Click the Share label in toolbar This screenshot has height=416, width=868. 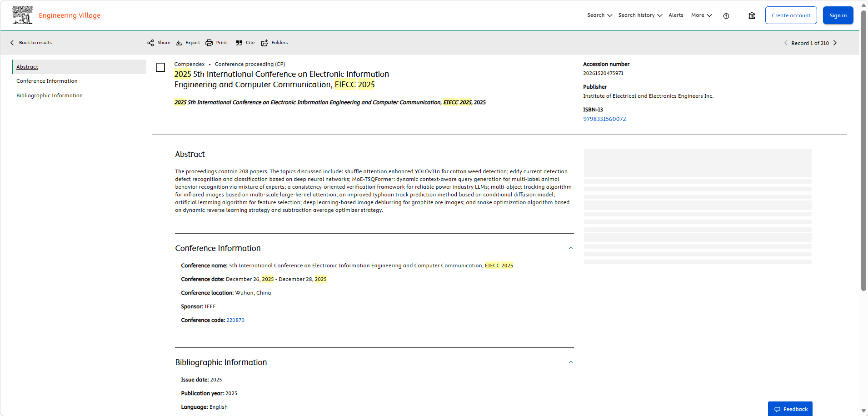point(164,43)
